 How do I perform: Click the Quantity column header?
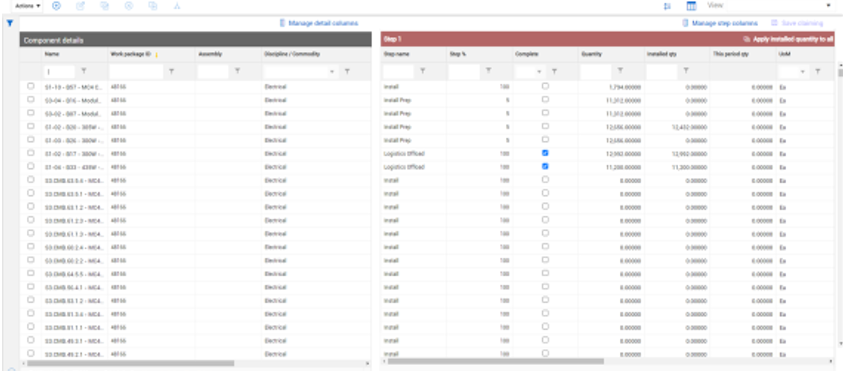pos(591,54)
